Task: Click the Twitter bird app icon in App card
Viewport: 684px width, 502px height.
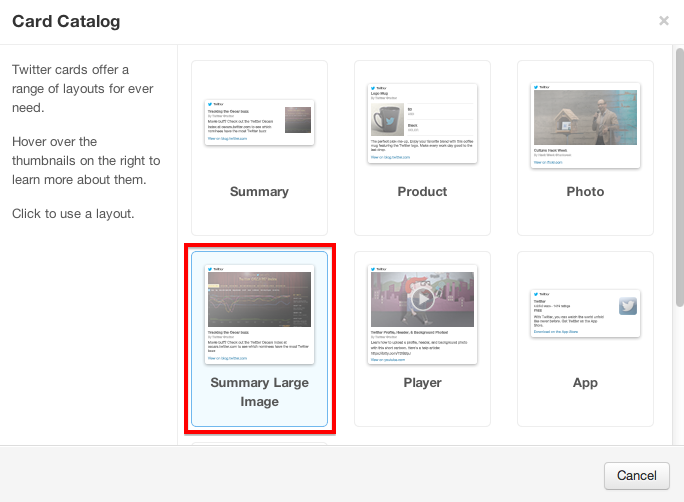Action: point(628,307)
